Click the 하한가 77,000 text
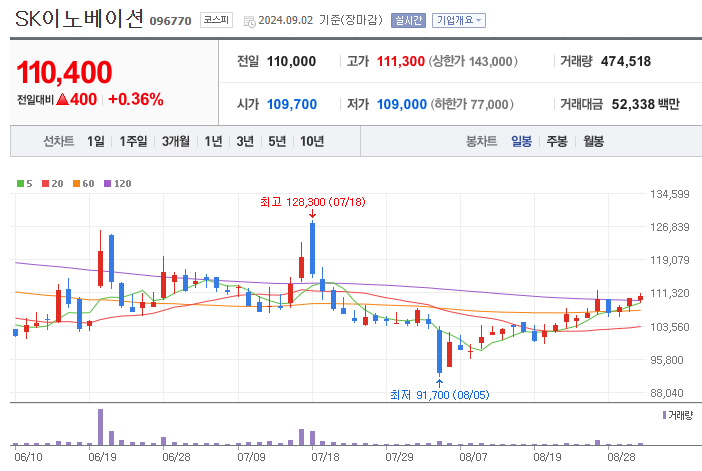Viewport: 702px width, 471px height. (472, 104)
